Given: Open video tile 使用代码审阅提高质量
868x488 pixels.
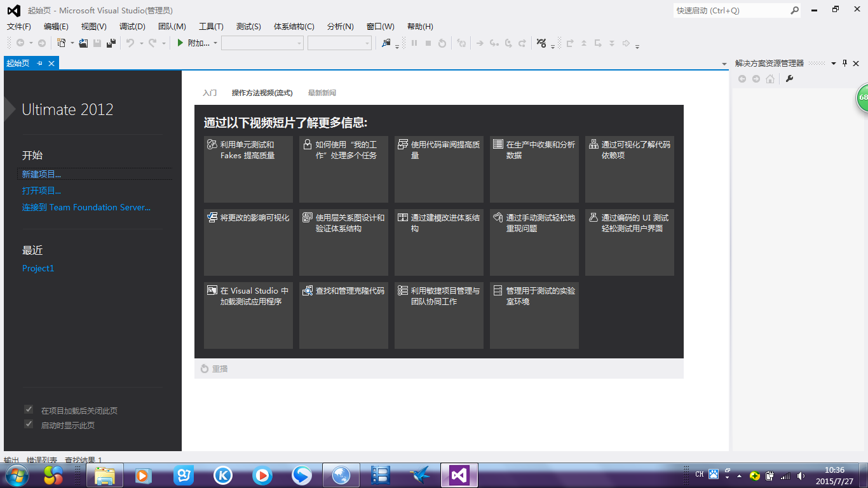Looking at the screenshot, I should pos(439,169).
